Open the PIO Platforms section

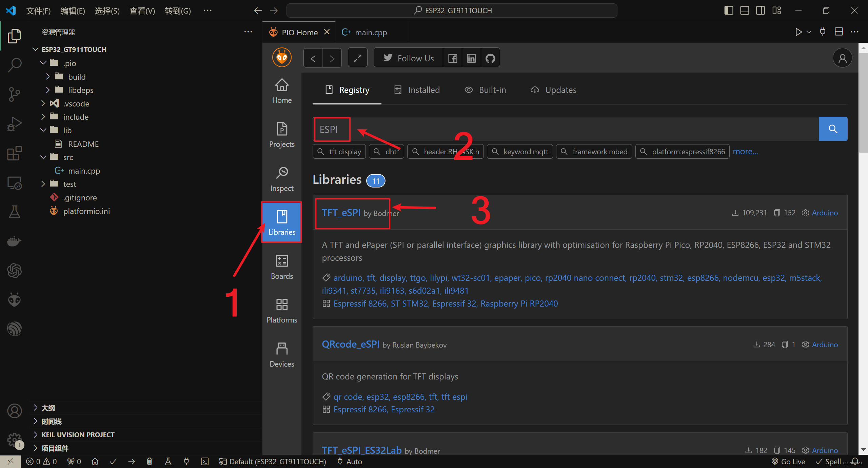tap(282, 311)
